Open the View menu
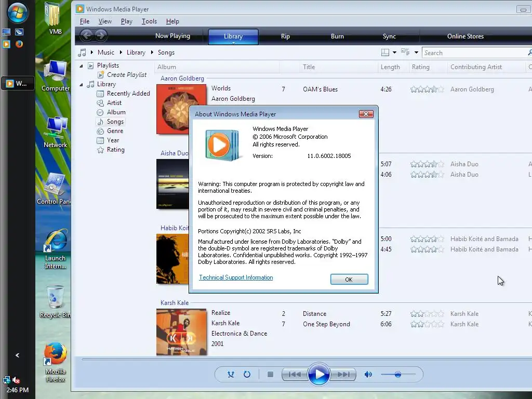This screenshot has height=399, width=532. (105, 21)
